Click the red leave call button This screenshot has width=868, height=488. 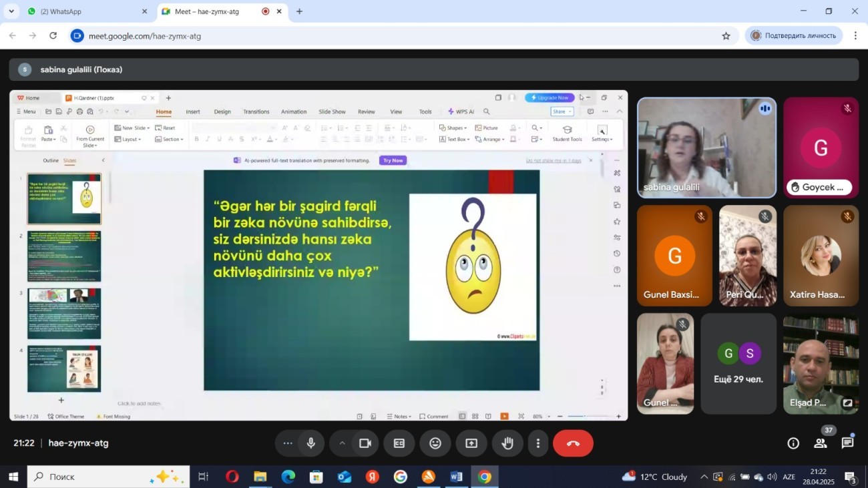(x=573, y=443)
